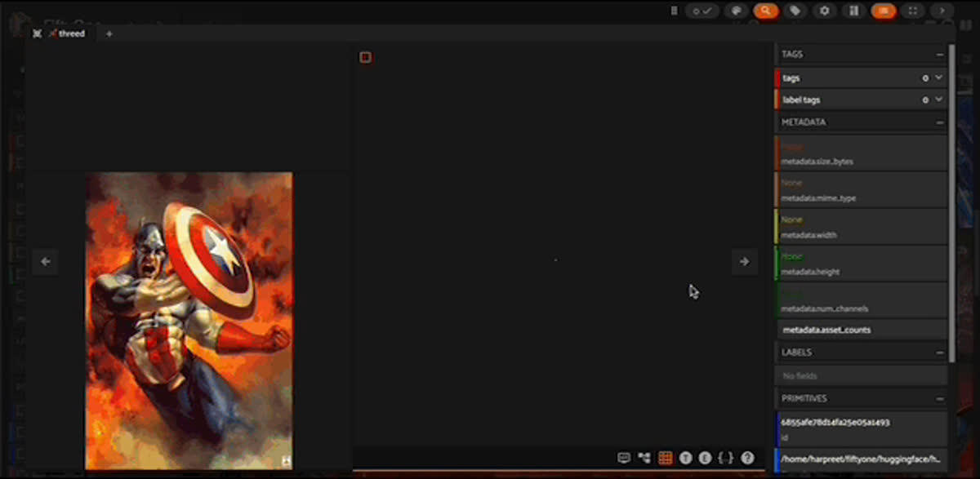The image size is (980, 479).
Task: Click the orange label tags color bar
Action: coord(777,100)
